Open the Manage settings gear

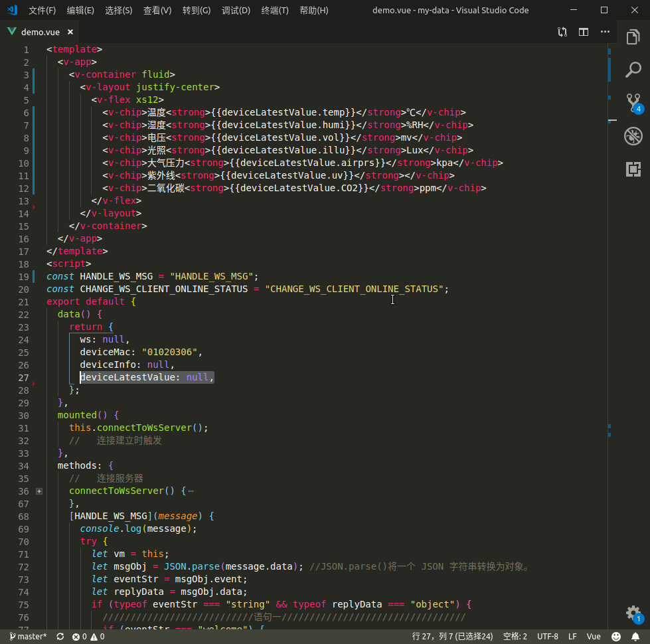633,613
